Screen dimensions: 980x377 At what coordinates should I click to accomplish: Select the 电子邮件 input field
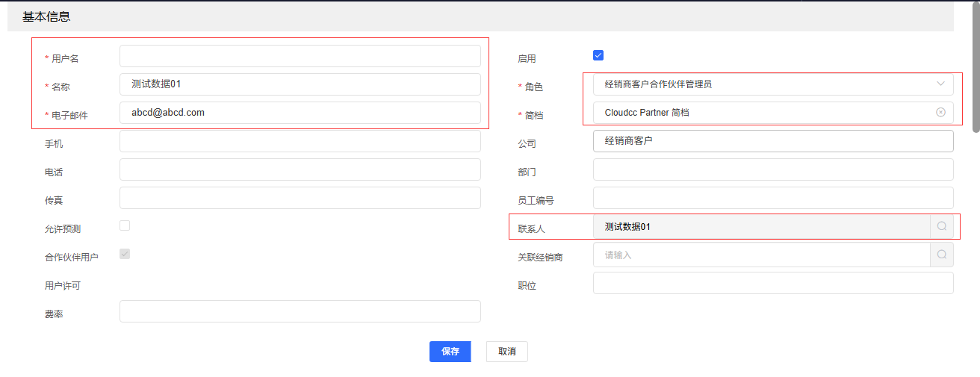300,113
